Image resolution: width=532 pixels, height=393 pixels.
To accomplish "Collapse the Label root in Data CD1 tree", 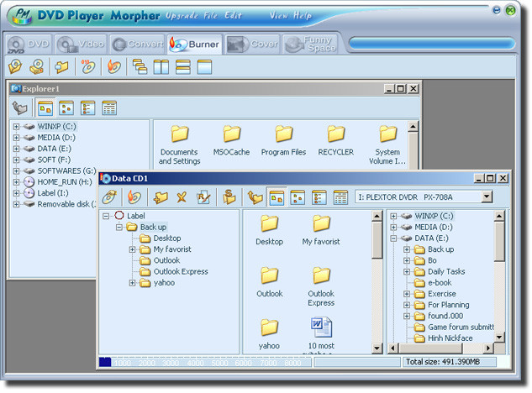I will 106,216.
